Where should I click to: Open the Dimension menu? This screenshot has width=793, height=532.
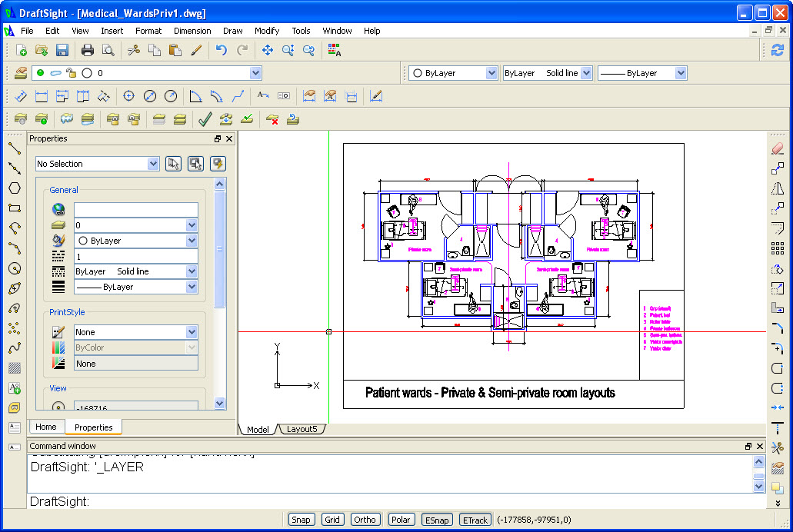(x=192, y=31)
